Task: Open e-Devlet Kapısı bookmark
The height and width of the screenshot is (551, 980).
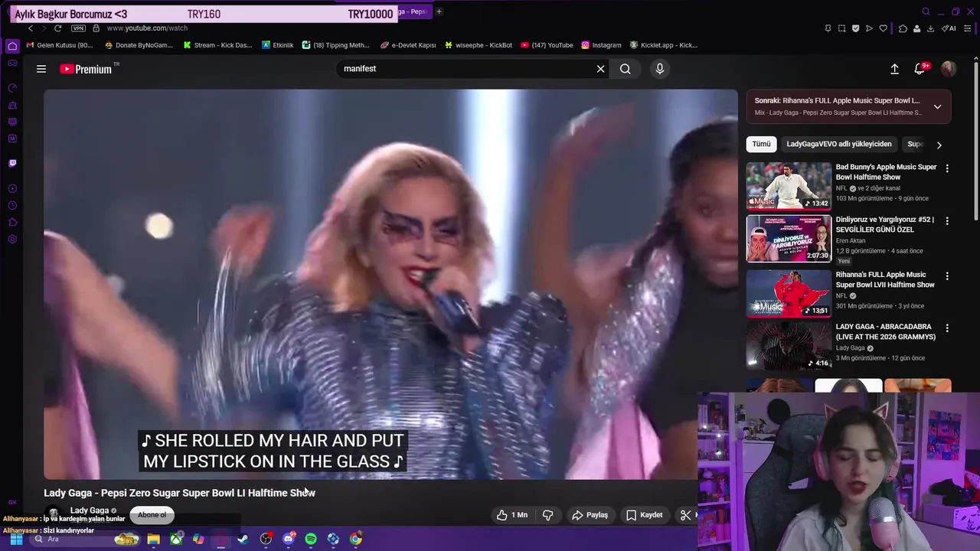Action: tap(408, 45)
